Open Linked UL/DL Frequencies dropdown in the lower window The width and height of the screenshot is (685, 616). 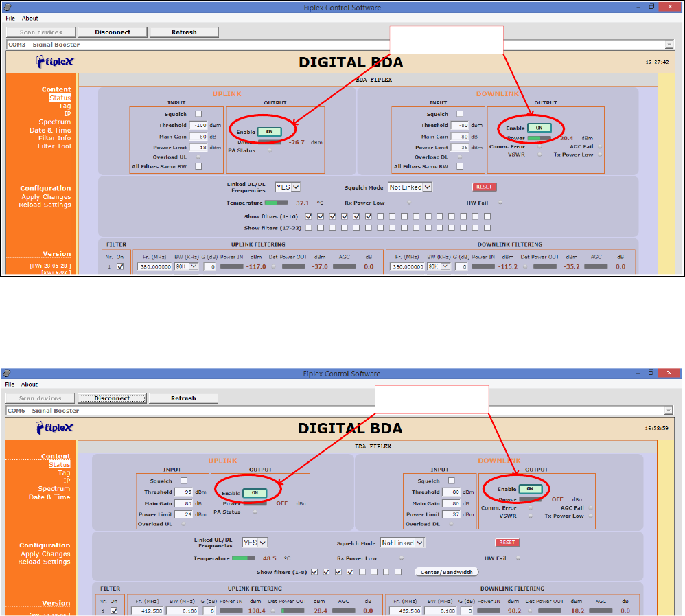[x=255, y=543]
